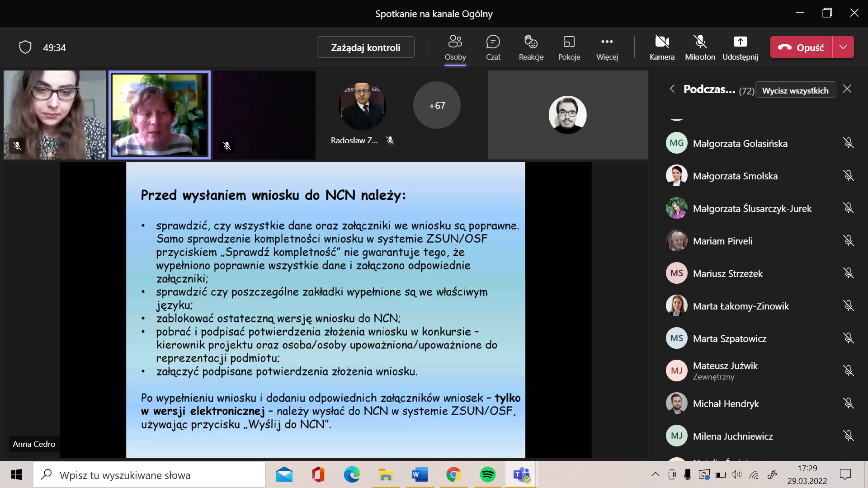Click the +67 more participants circle
Viewport: 868px width, 488px height.
point(437,105)
